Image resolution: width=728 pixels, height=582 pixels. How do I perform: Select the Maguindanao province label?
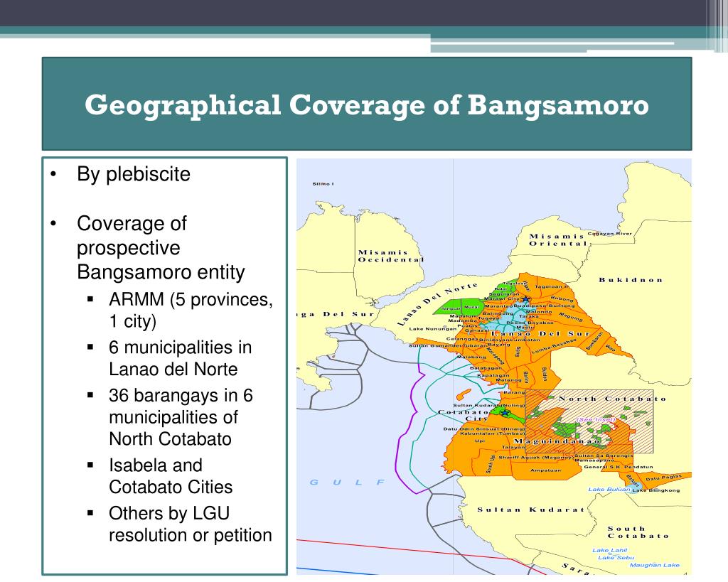[558, 442]
